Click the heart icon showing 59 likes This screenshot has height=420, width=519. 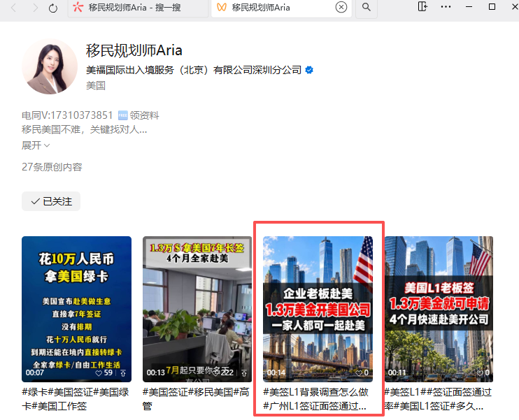(x=99, y=373)
